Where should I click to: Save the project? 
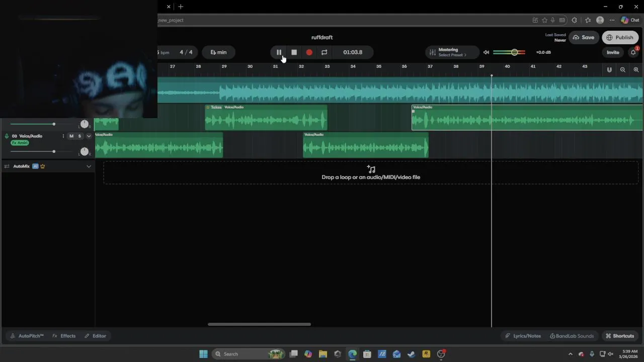tap(584, 37)
